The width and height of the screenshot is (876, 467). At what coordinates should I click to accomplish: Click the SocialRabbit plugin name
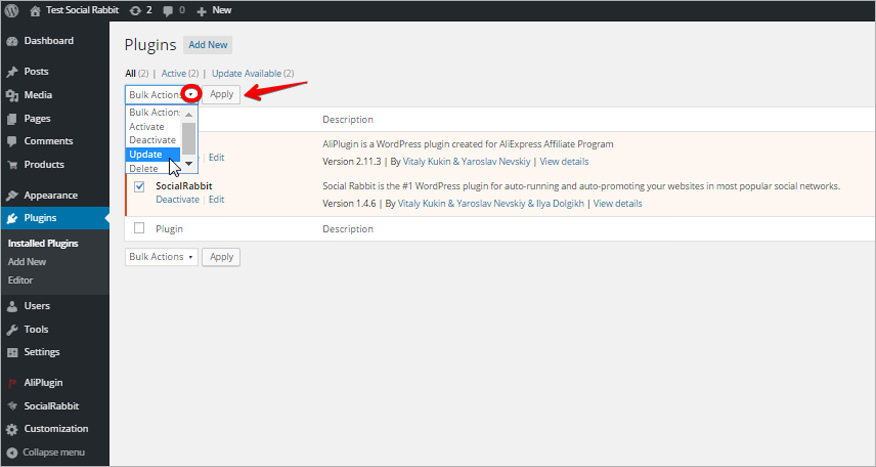[184, 186]
